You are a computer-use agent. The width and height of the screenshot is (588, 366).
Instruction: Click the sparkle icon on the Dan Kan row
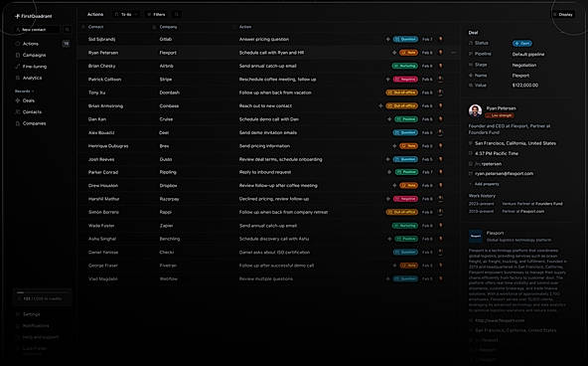point(389,119)
